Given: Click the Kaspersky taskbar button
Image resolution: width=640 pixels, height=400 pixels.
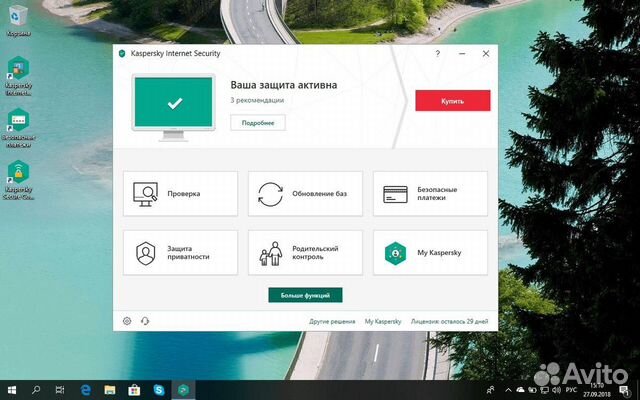Looking at the screenshot, I should (x=183, y=390).
